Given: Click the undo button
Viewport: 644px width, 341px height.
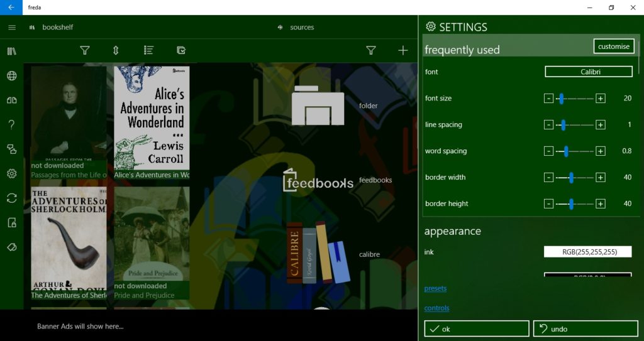Looking at the screenshot, I should (586, 328).
